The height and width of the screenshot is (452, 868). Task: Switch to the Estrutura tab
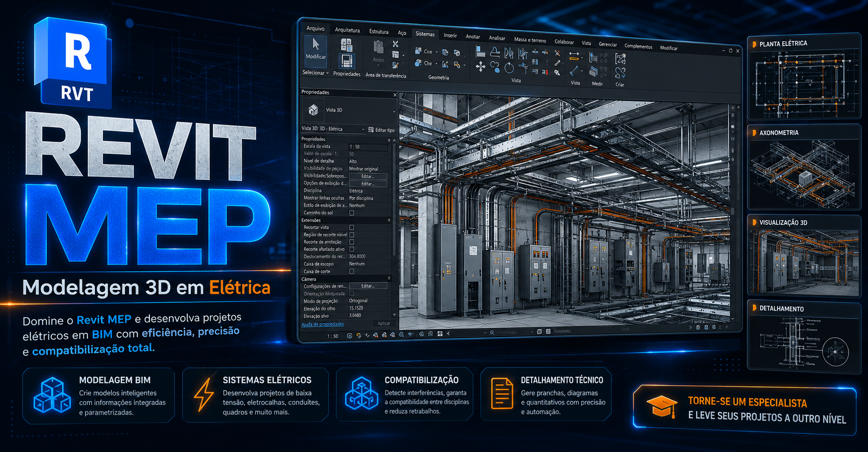379,31
